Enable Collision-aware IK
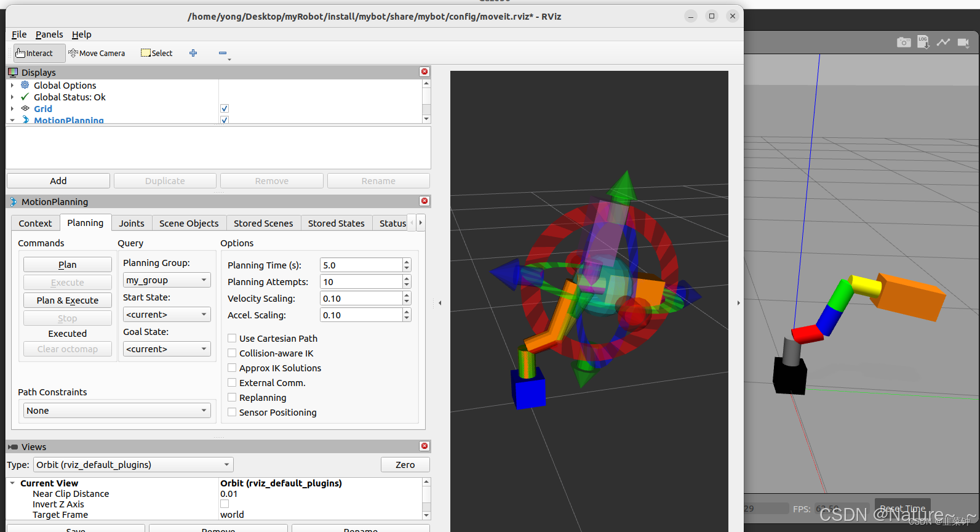This screenshot has width=980, height=532. (232, 353)
